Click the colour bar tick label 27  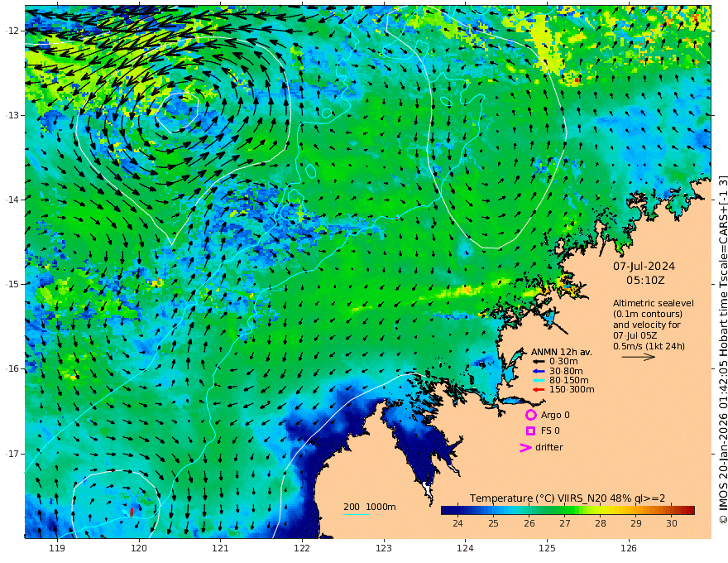pos(564,523)
